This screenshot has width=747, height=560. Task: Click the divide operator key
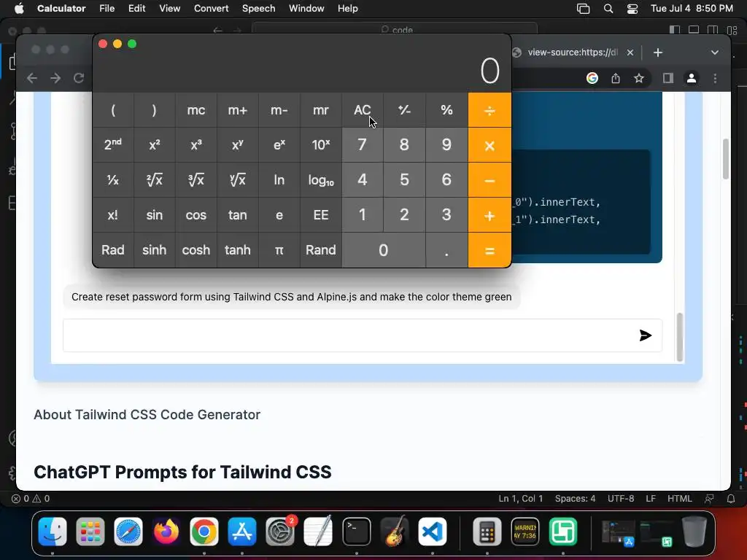pos(489,110)
